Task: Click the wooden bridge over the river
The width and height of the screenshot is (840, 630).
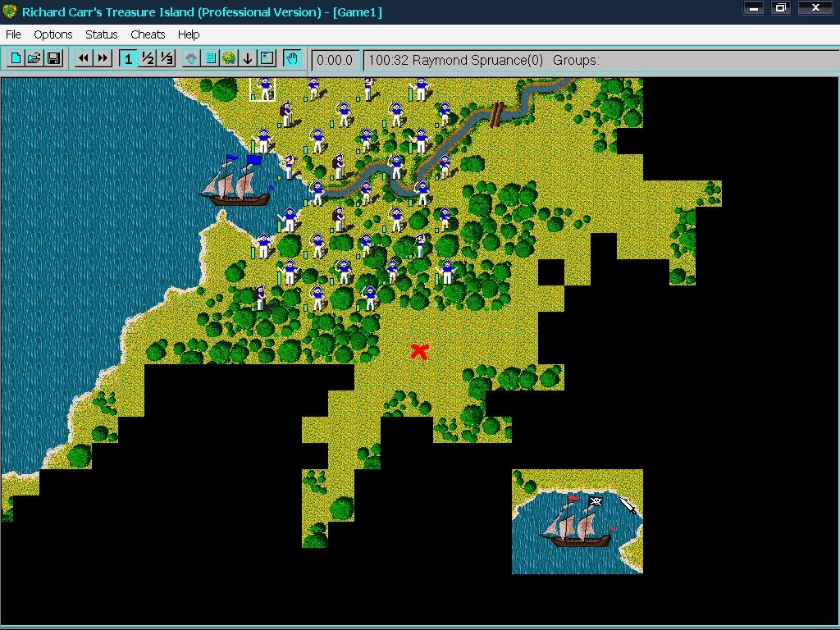Action: (x=496, y=115)
